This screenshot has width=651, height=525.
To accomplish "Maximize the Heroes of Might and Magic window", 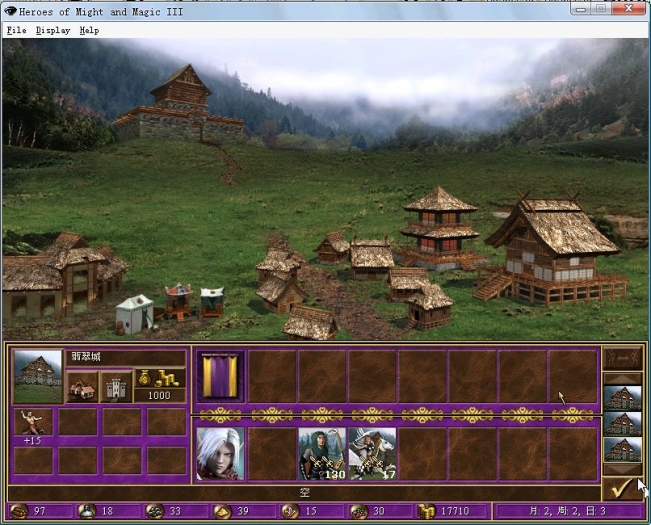I will [600, 9].
